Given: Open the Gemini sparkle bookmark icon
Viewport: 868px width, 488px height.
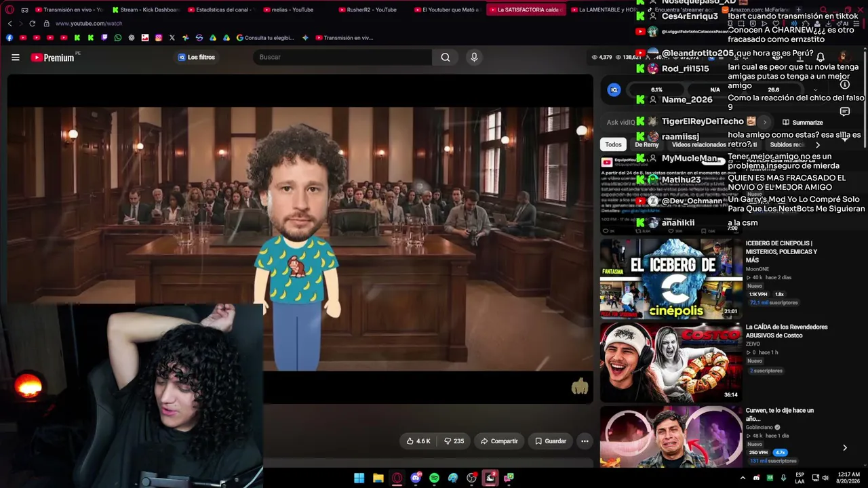Looking at the screenshot, I should tap(305, 38).
